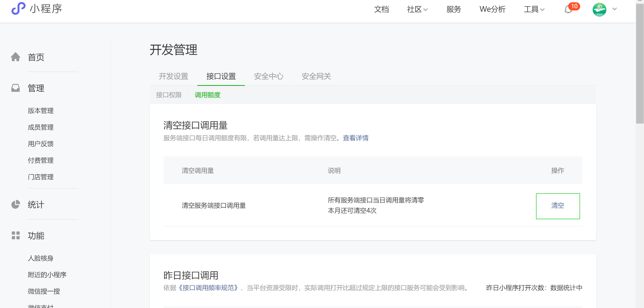Viewport: 644px width, 308px height.
Task: Open the notification bell with 10 badge
Action: click(568, 10)
